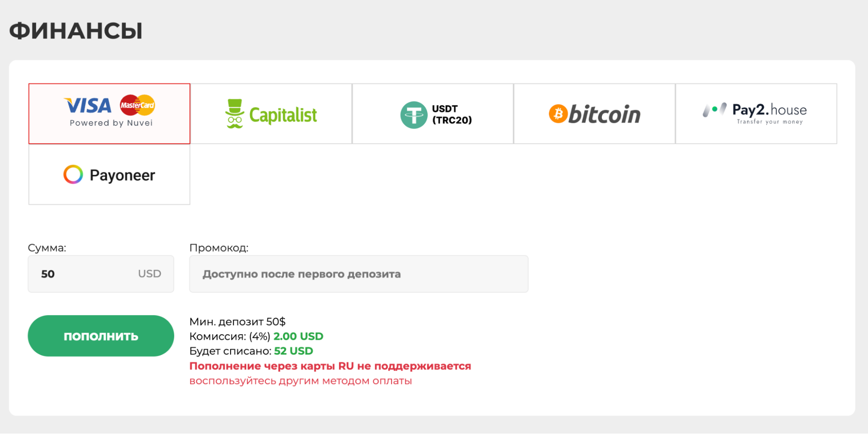Screen dimensions: 868x434
Task: Click the Промокод promo code field
Action: tap(359, 274)
